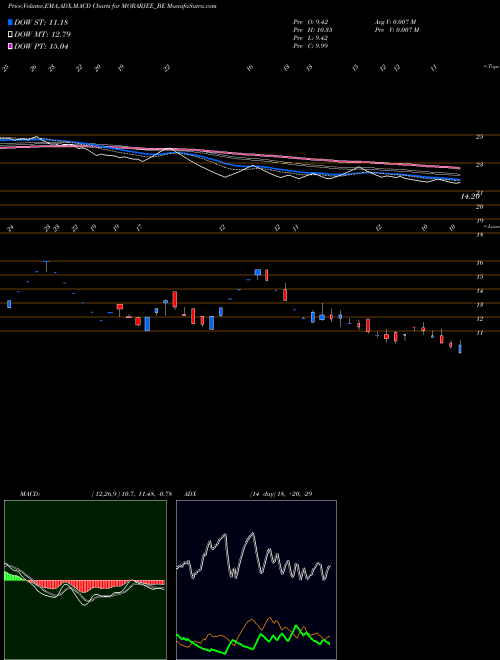This screenshot has height=660, width=500.
Task: Click the 'Pre O: 9.42' value
Action: [311, 22]
